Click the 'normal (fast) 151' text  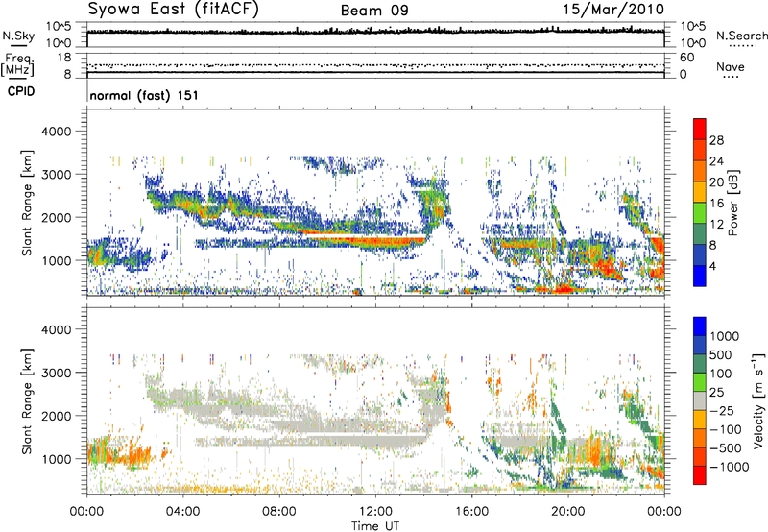click(144, 95)
